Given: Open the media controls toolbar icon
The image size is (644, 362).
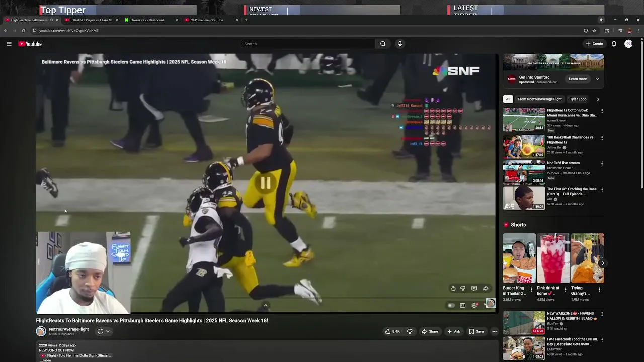Looking at the screenshot, I should coord(620,31).
